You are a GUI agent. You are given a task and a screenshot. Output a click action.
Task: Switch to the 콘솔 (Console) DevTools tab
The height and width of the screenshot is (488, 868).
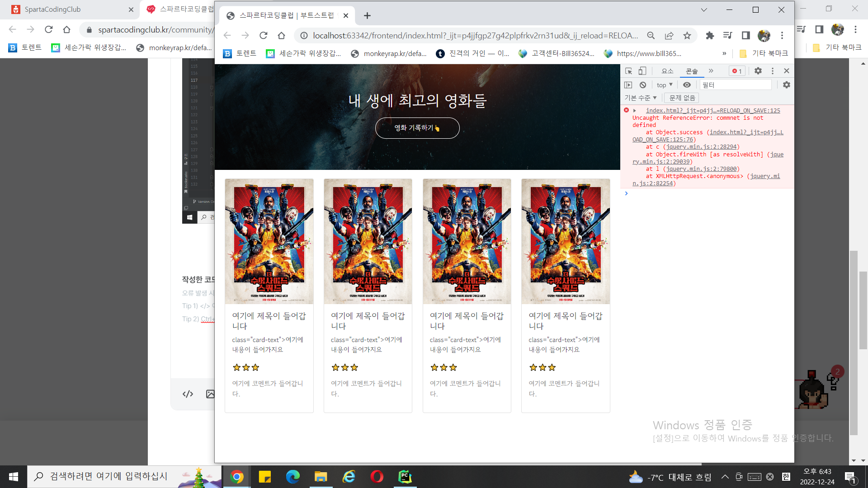click(692, 71)
